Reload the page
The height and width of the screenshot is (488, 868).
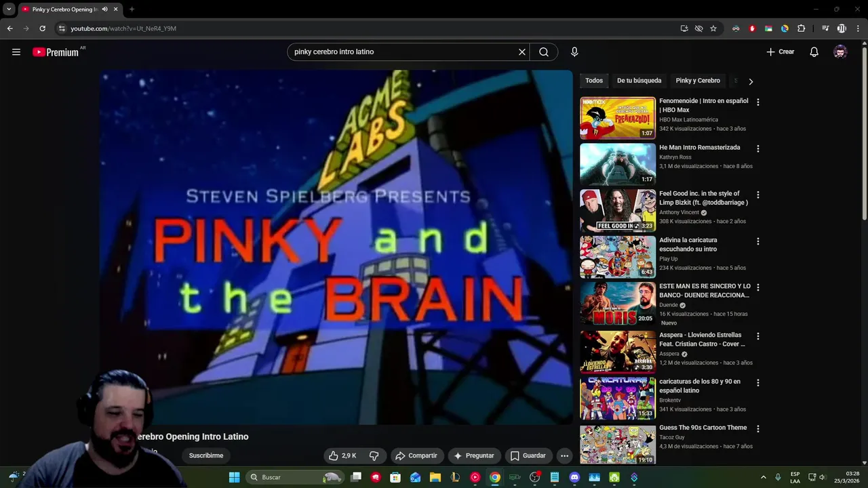[x=42, y=28]
